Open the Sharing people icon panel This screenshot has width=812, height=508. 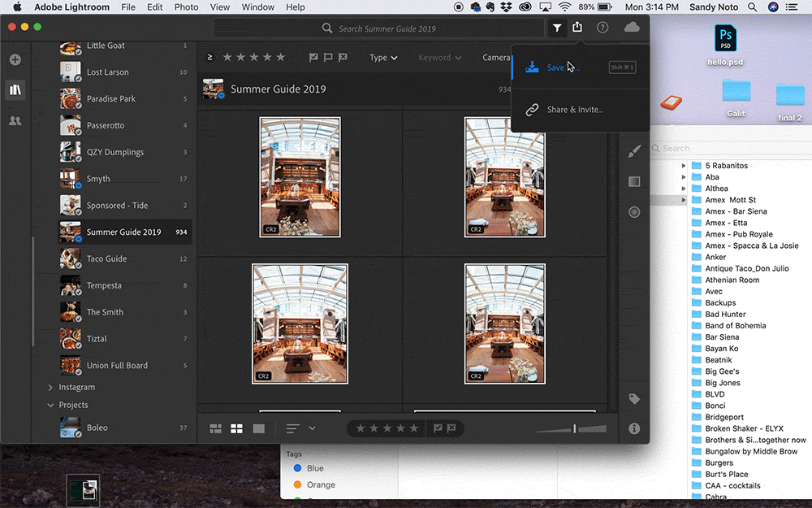pos(15,121)
